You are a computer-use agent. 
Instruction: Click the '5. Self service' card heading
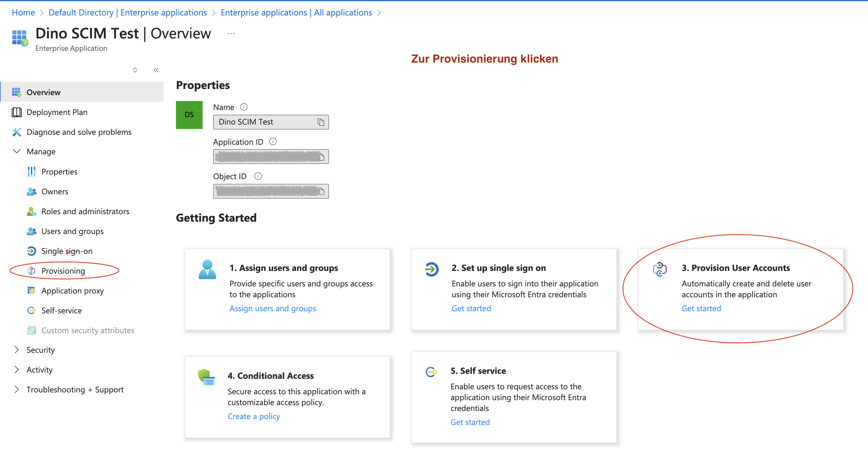point(478,371)
